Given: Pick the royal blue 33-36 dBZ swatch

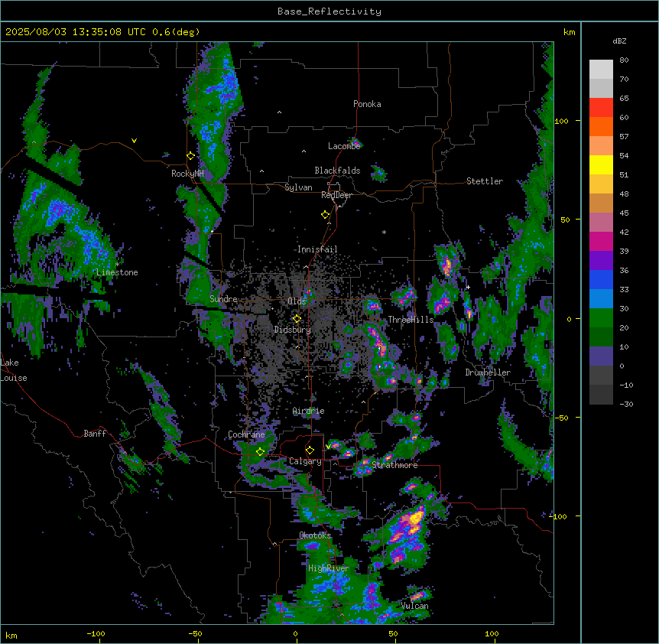Looking at the screenshot, I should (601, 279).
